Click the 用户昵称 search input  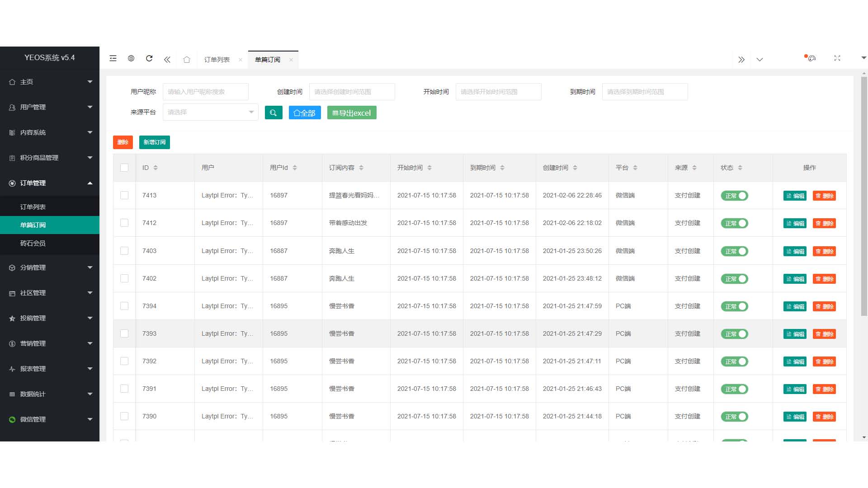click(206, 92)
